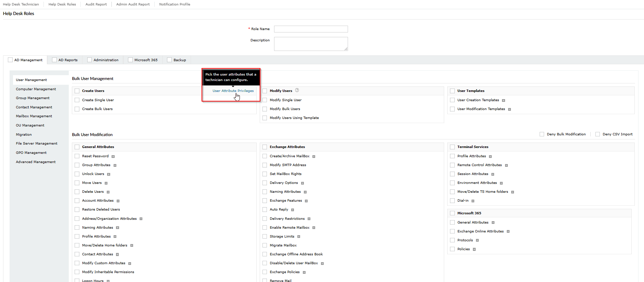Expand the Account Attributes options
Image resolution: width=644 pixels, height=282 pixels.
pyautogui.click(x=118, y=201)
